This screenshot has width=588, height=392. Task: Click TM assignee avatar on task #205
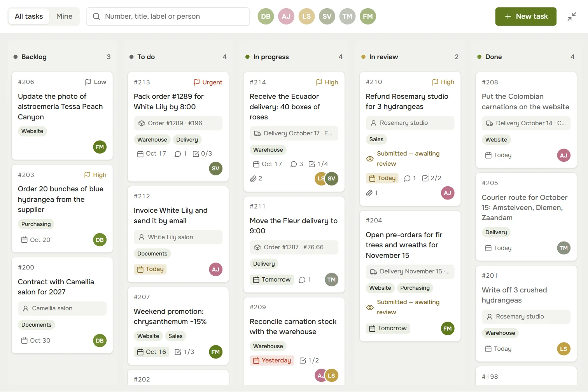564,248
